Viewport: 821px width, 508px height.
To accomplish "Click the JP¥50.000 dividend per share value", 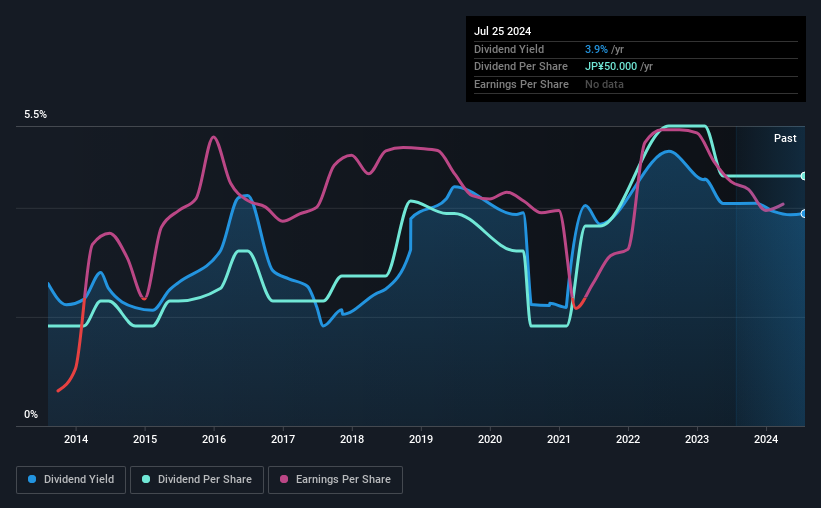I will tap(611, 67).
